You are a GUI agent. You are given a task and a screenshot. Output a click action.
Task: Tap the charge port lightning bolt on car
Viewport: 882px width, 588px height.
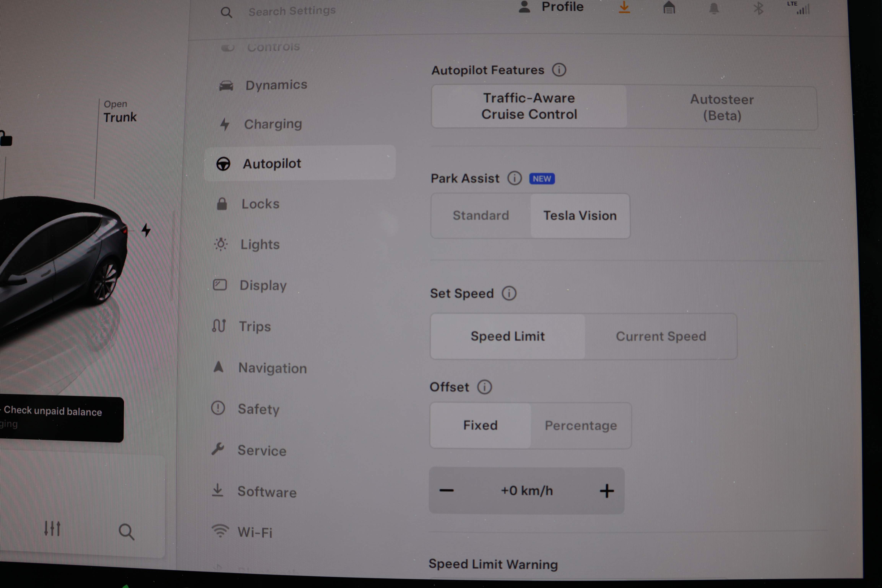pyautogui.click(x=146, y=230)
